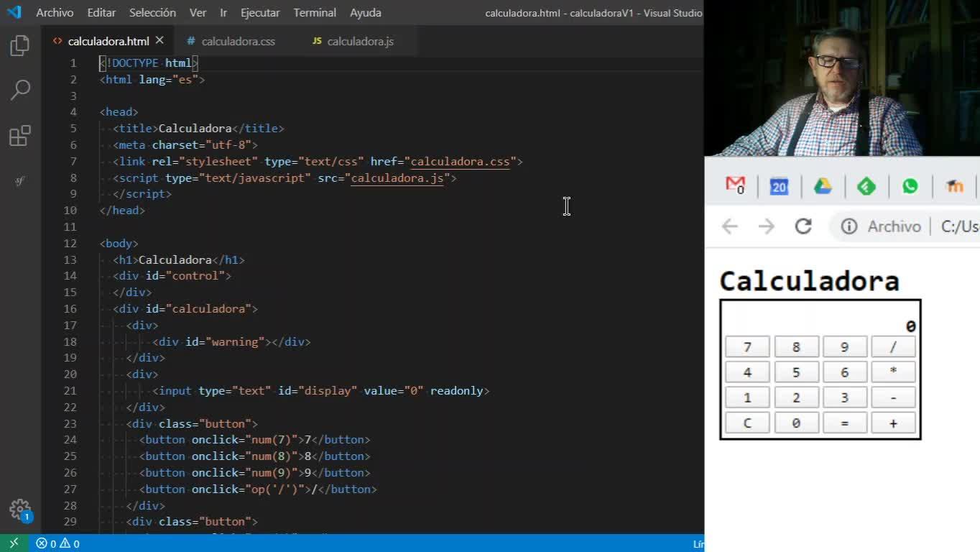Click the <div id="calculadora"> code line
This screenshot has height=552, width=980.
(x=185, y=309)
